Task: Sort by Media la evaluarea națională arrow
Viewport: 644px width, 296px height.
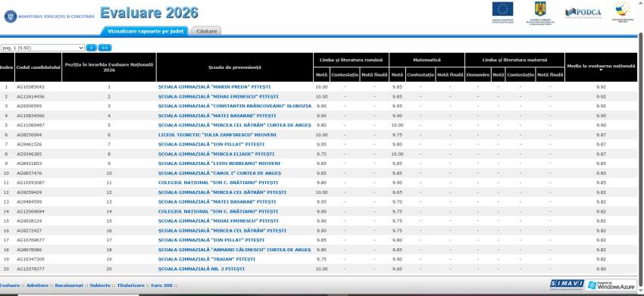Action: point(601,70)
